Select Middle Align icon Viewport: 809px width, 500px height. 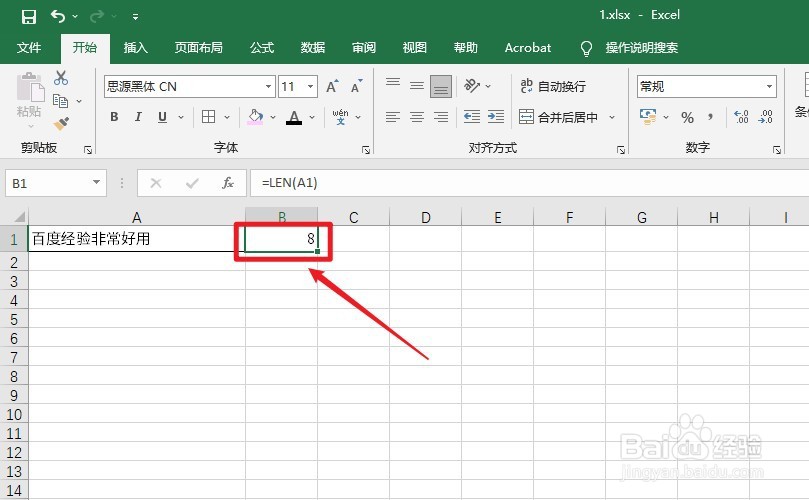[x=417, y=85]
